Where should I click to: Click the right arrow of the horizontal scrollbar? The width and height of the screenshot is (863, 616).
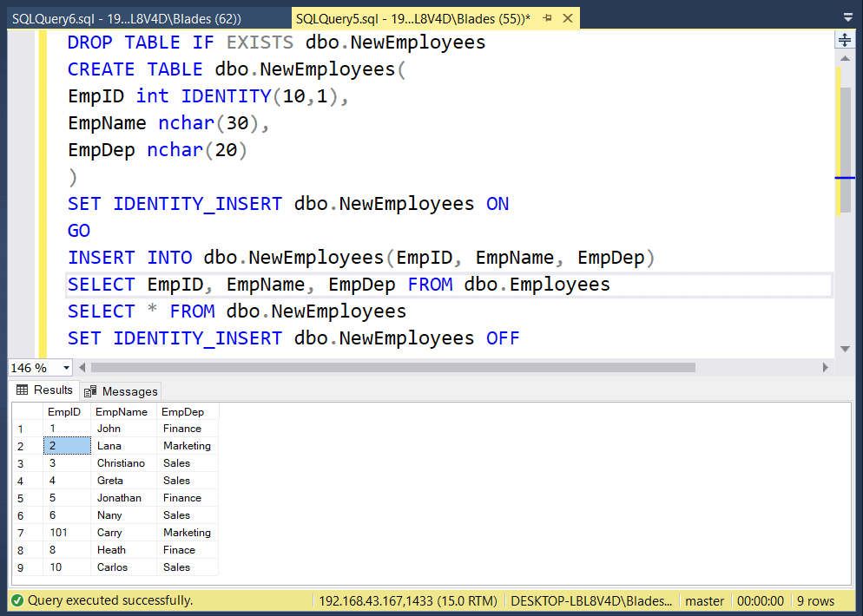tap(827, 367)
